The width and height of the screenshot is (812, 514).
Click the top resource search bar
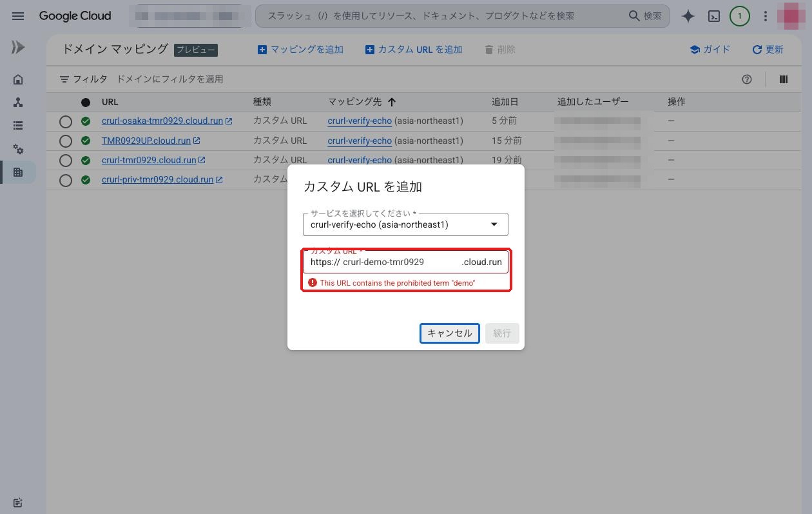pyautogui.click(x=463, y=16)
